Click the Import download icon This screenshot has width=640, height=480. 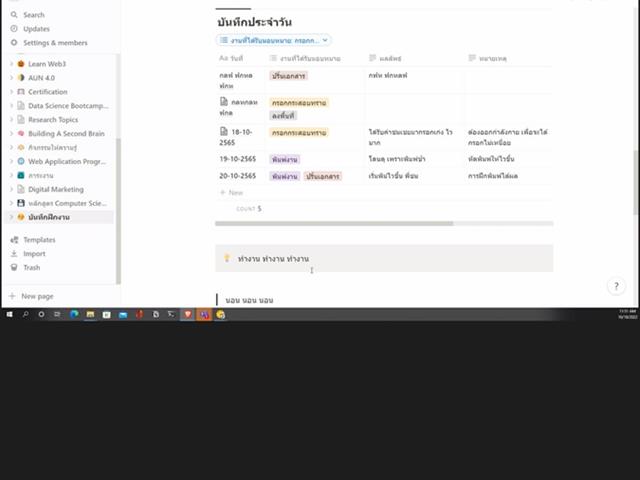[x=14, y=253]
